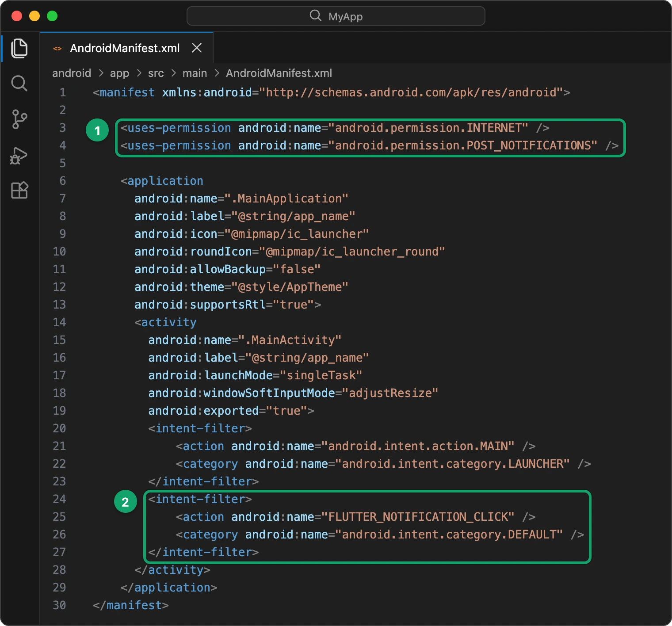The height and width of the screenshot is (626, 672).
Task: Focus the MyApp command search field
Action: [336, 16]
